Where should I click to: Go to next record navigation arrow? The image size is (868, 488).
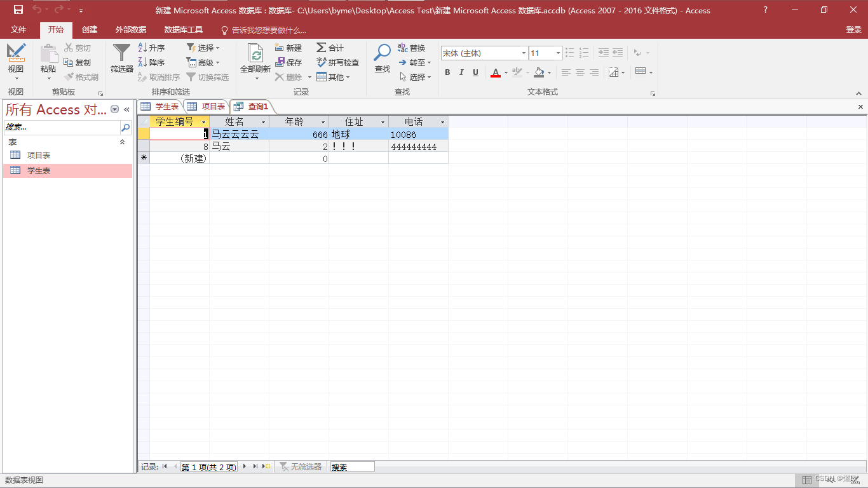pyautogui.click(x=245, y=466)
